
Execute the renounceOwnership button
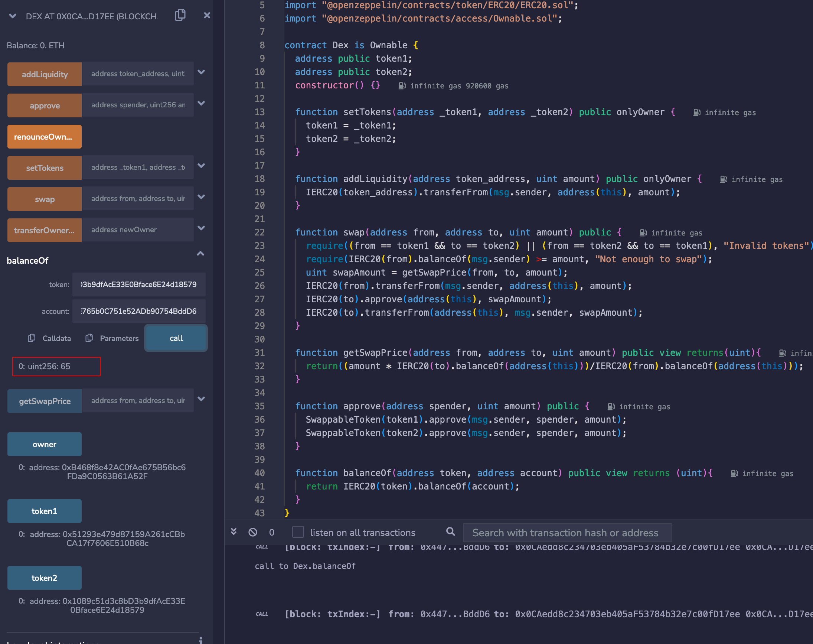[45, 137]
